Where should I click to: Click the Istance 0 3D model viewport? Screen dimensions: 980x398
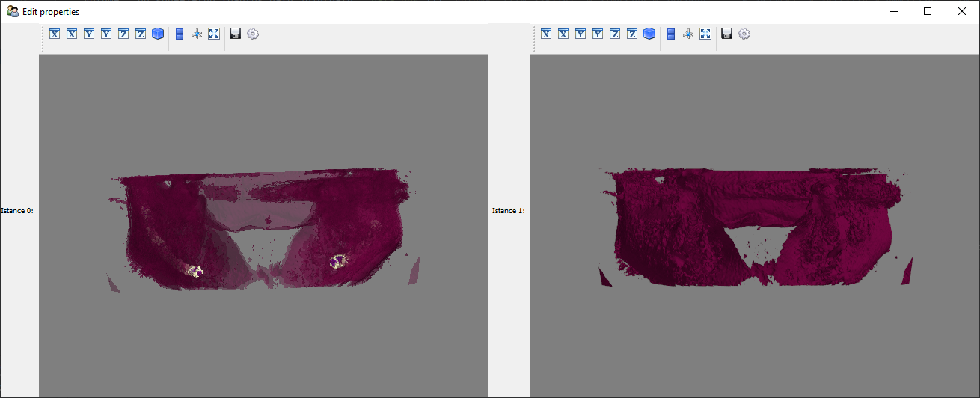coord(263,225)
